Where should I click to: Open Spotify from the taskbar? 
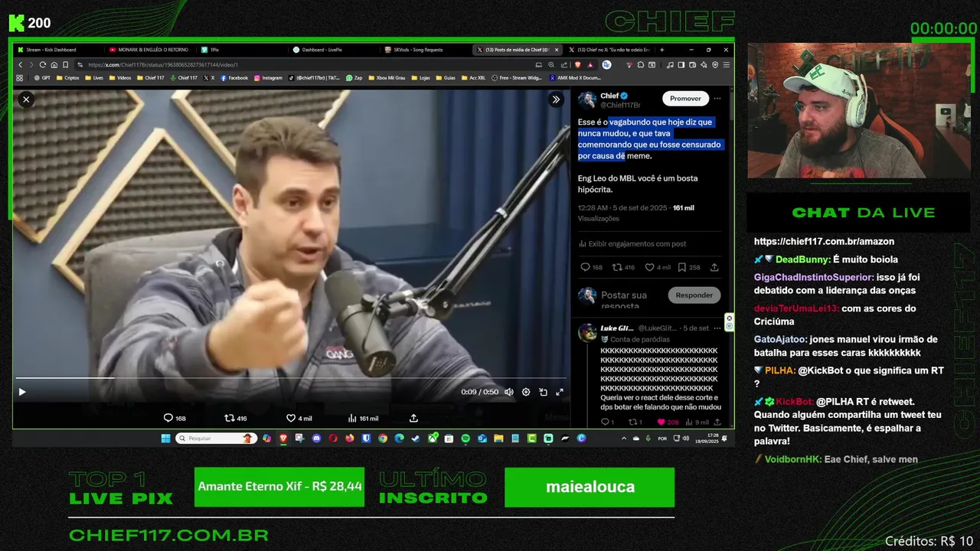click(x=465, y=439)
